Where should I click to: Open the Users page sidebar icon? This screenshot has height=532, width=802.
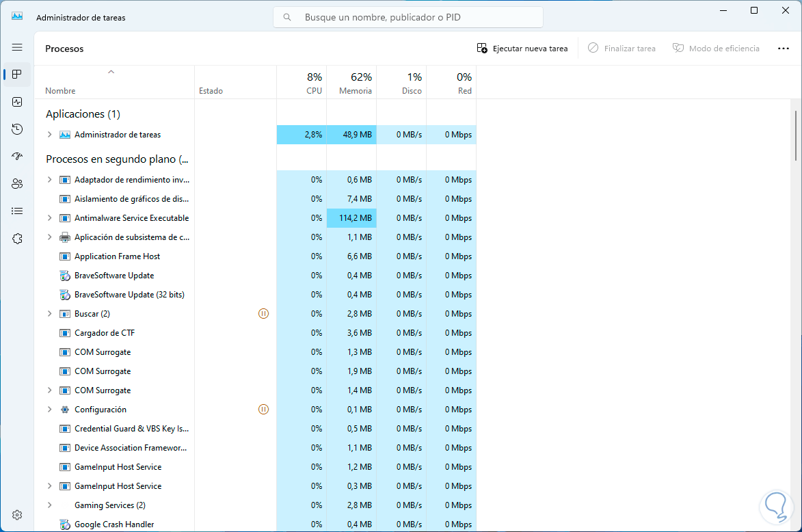(17, 184)
